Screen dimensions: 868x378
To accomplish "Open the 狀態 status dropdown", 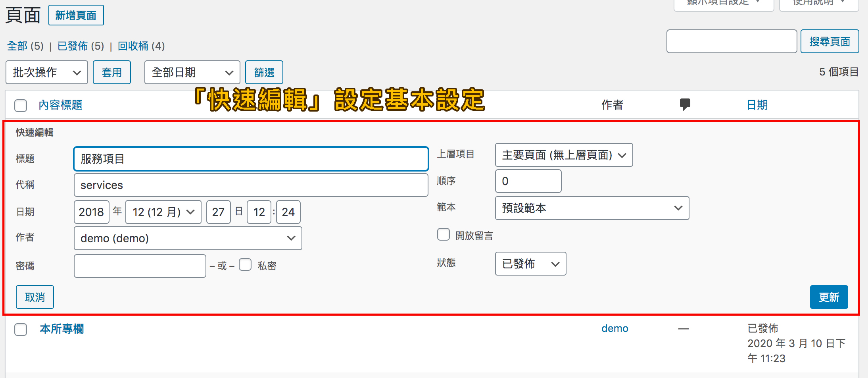I will 530,264.
